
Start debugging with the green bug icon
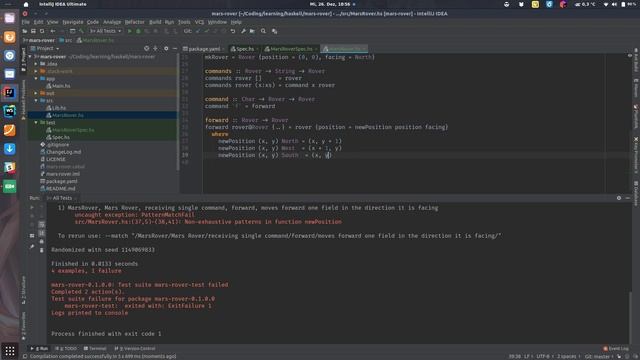138,31
